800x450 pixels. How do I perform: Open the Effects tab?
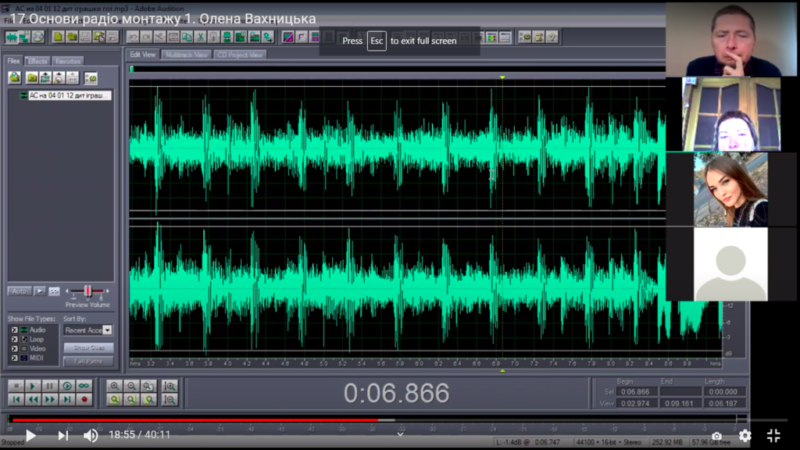(x=37, y=61)
